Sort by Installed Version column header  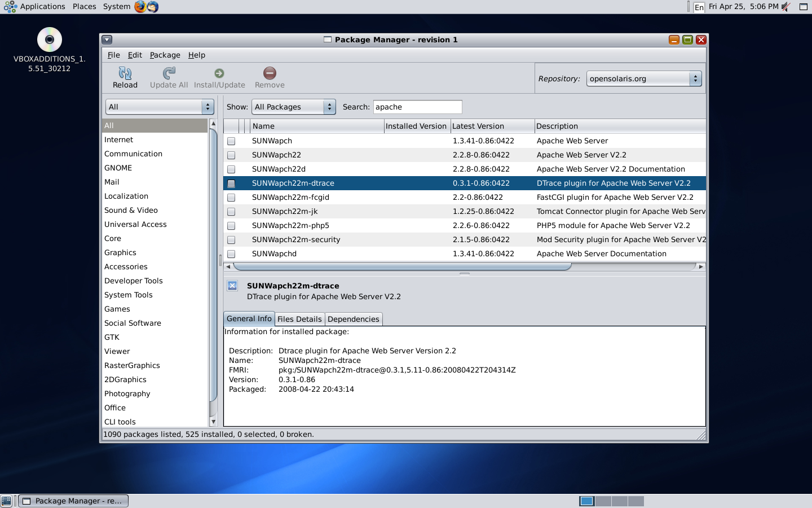click(x=416, y=126)
